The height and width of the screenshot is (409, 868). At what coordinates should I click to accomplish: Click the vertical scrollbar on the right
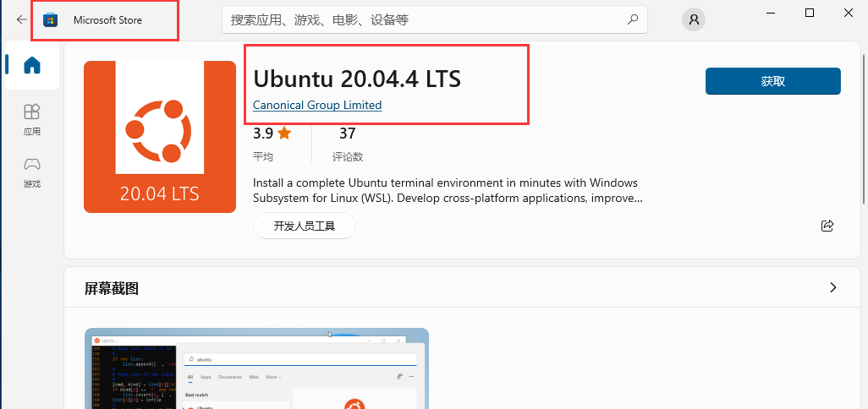(865, 128)
